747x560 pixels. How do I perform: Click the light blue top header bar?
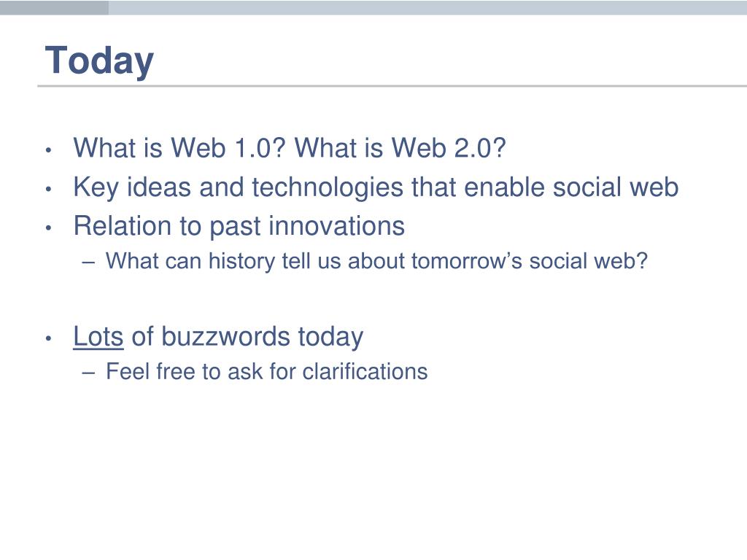pos(427,7)
